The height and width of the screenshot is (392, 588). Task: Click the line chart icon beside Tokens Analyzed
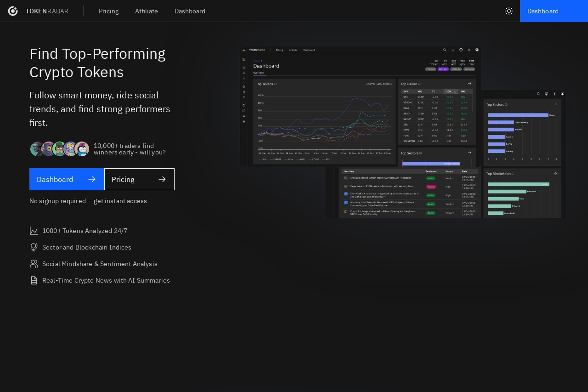34,231
